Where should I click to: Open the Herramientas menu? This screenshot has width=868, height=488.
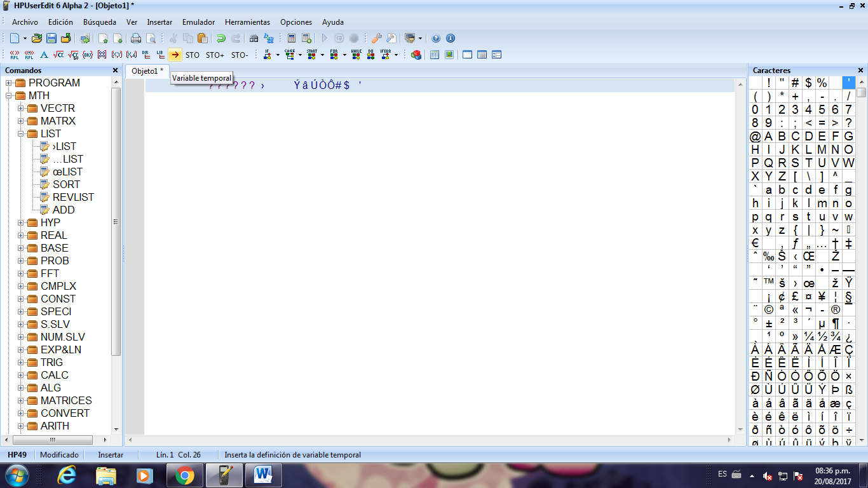[247, 22]
